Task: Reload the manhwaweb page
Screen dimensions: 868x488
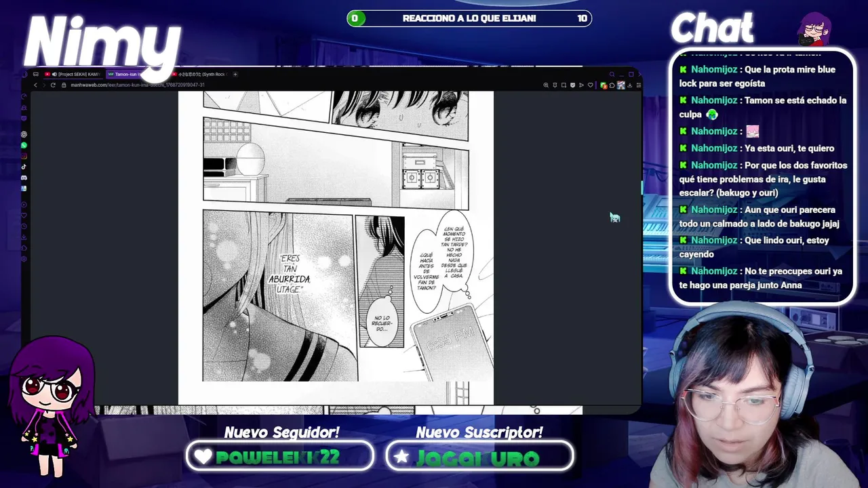Action: 53,85
